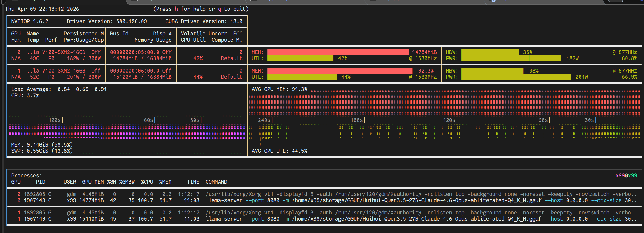The image size is (644, 233).
Task: Click GPU 1 red memory bar at 92.3%
Action: click(339, 71)
